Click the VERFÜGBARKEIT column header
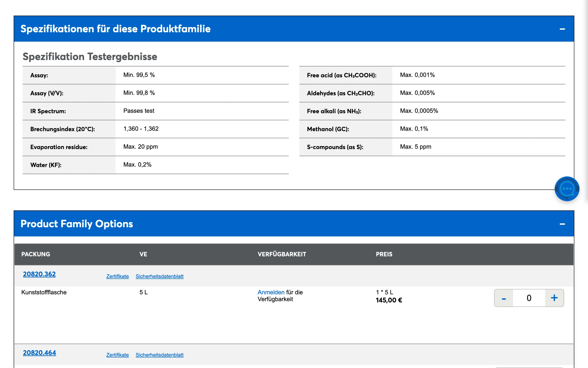588x368 pixels. [282, 254]
